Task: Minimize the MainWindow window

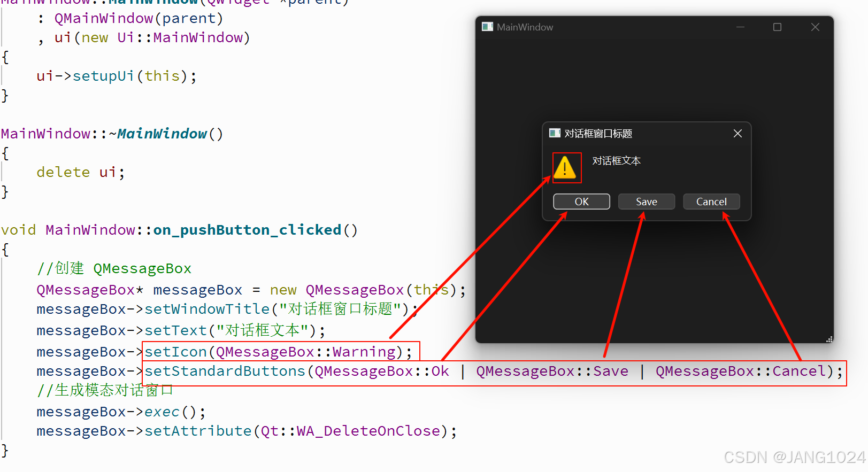Action: click(741, 27)
